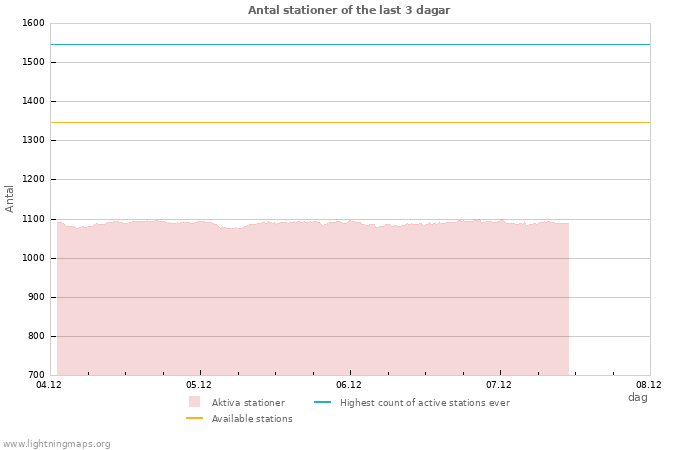The image size is (700, 450).
Task: Click the 07.12 date on the x-axis
Action: pyautogui.click(x=499, y=385)
